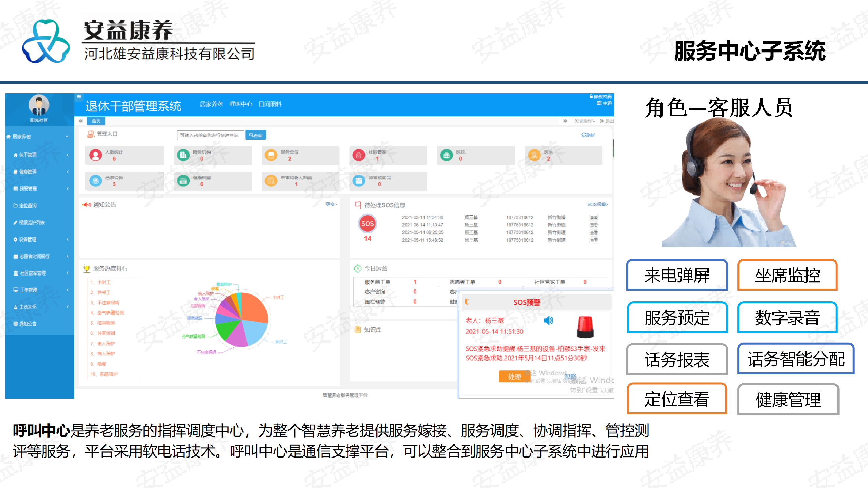Select the 首页 tab

pyautogui.click(x=96, y=121)
